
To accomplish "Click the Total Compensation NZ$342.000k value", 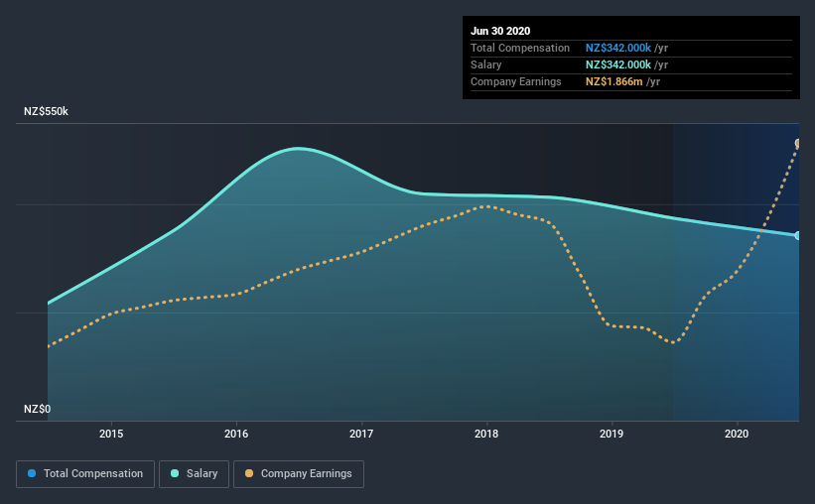I will (x=618, y=48).
